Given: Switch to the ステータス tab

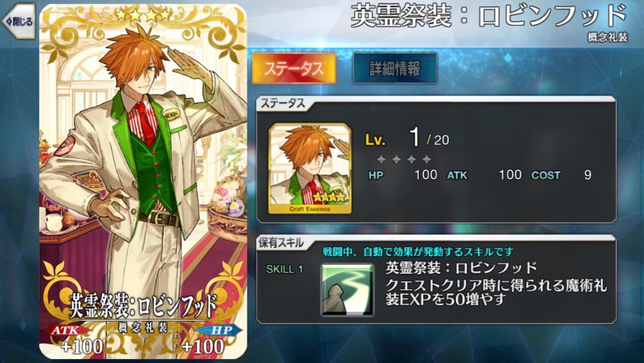Looking at the screenshot, I should [294, 68].
